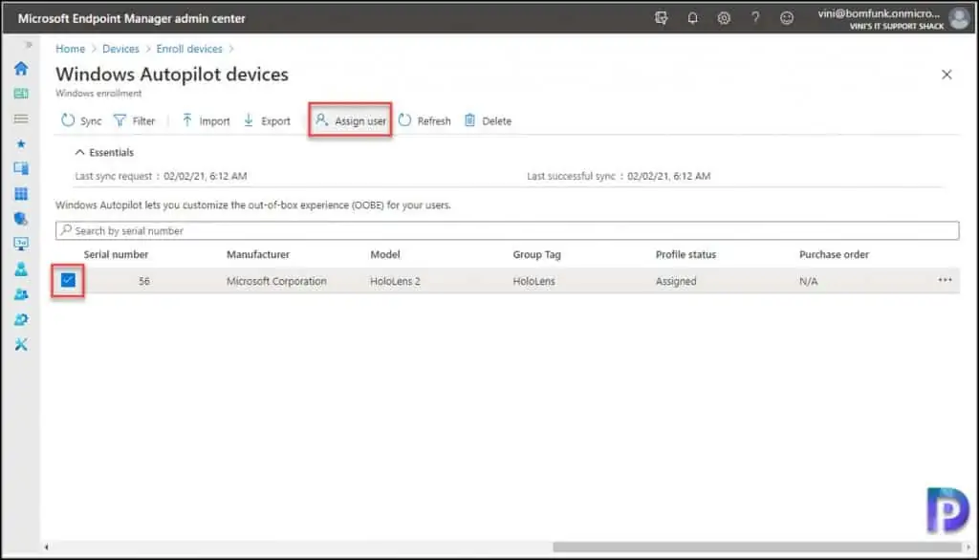
Task: Open portal settings gear
Action: 724,18
